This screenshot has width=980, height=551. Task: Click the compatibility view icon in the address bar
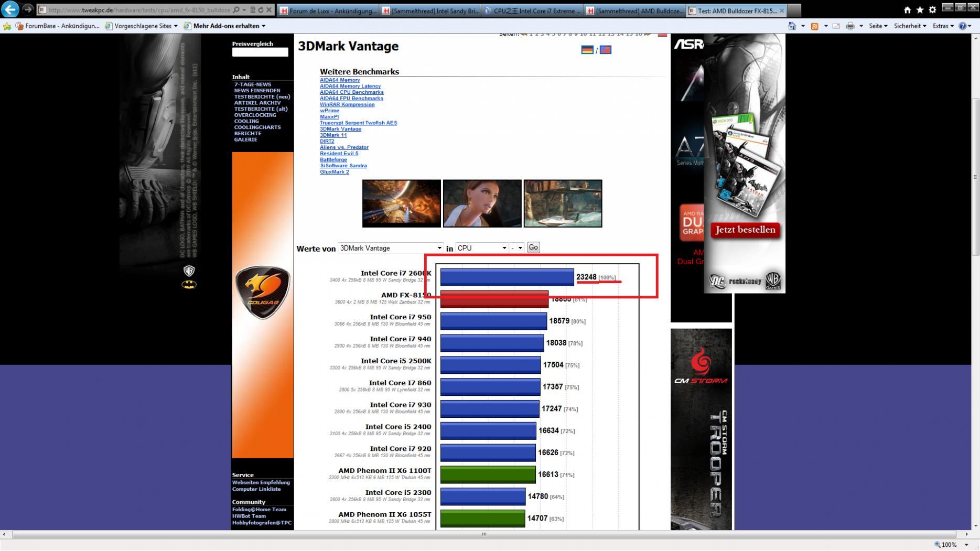[x=253, y=10]
